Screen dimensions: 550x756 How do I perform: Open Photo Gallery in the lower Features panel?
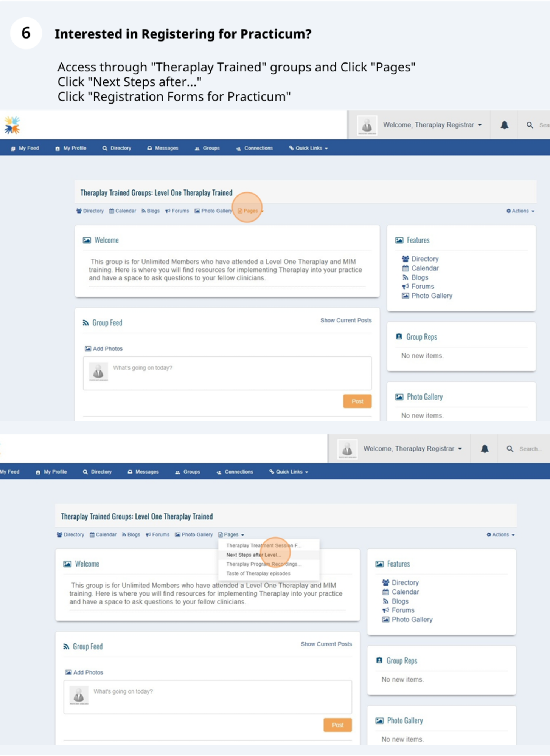tap(412, 620)
